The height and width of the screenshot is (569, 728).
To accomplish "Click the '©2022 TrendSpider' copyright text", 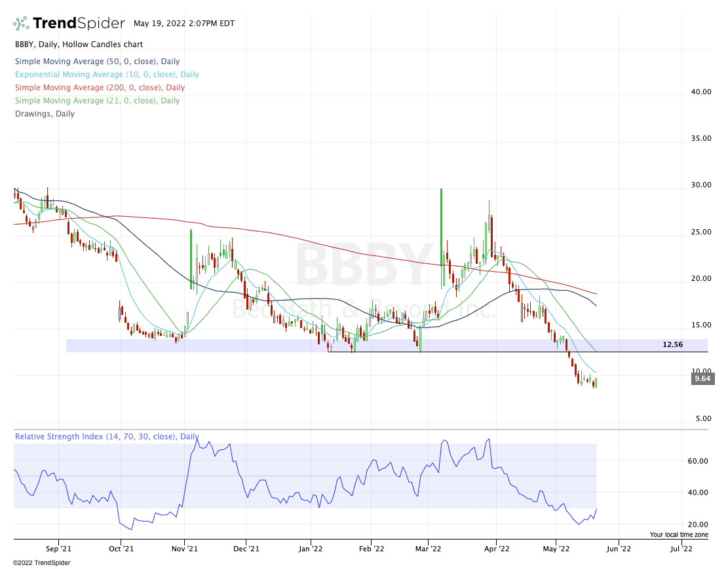I will coord(42,563).
